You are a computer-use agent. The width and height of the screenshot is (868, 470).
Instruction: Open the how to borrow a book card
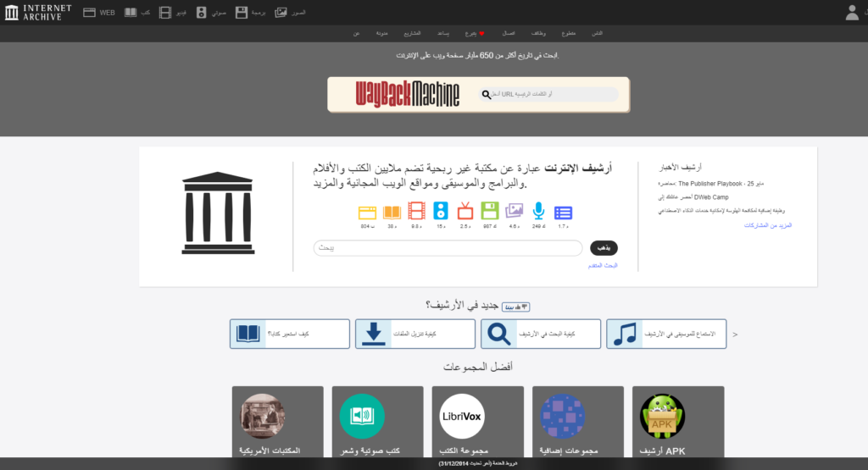(290, 334)
